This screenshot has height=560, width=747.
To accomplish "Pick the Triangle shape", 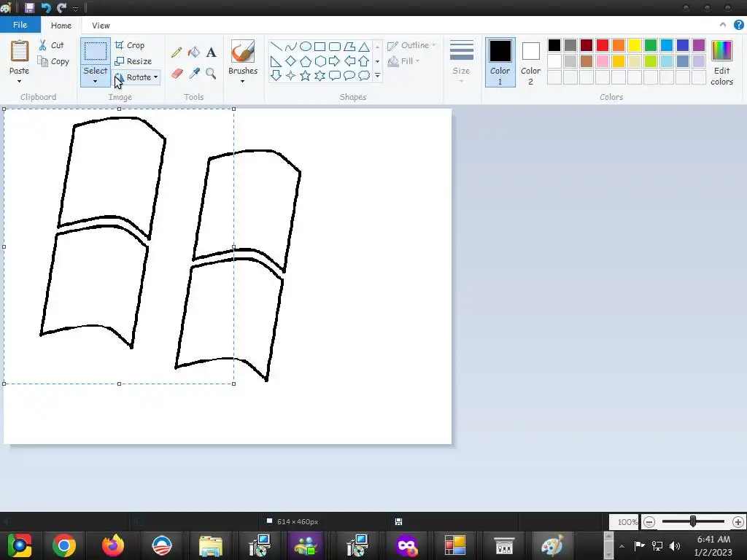I will 364,46.
